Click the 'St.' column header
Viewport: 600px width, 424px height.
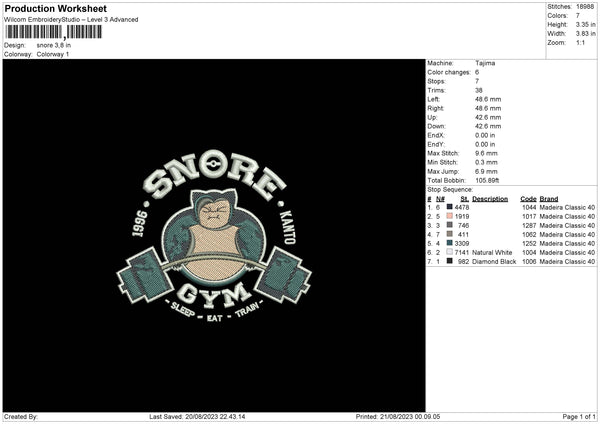pos(465,199)
